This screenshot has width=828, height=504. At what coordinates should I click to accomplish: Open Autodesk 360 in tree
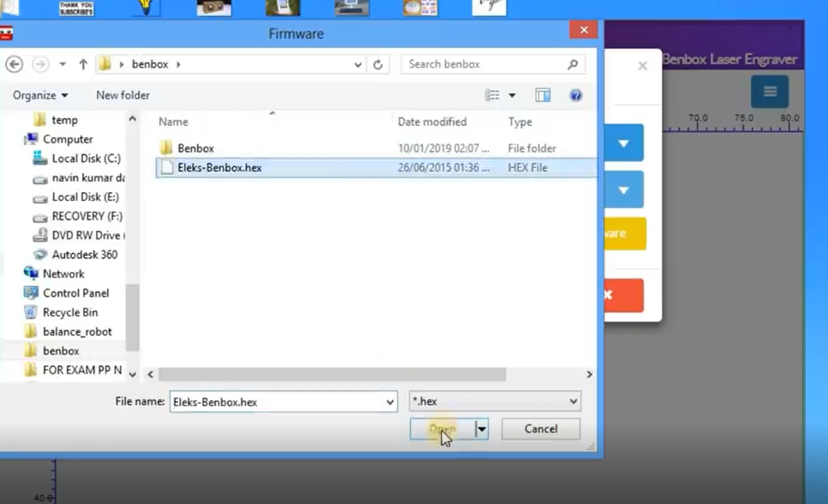85,255
